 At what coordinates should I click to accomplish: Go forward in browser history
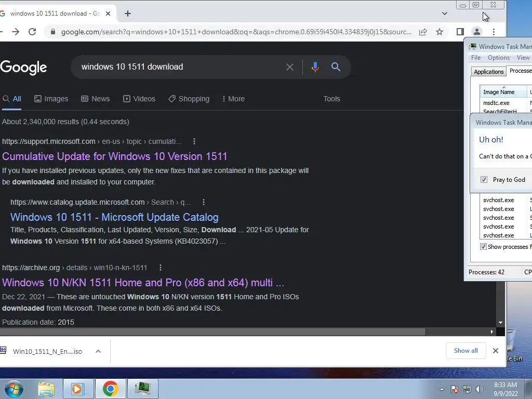(16, 32)
